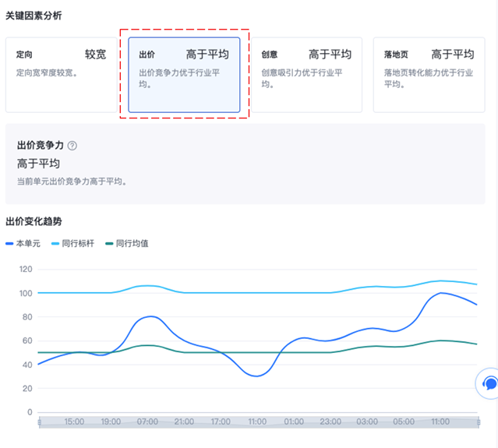Click the 出价变化趋势 chart title
This screenshot has width=498, height=448.
[34, 221]
